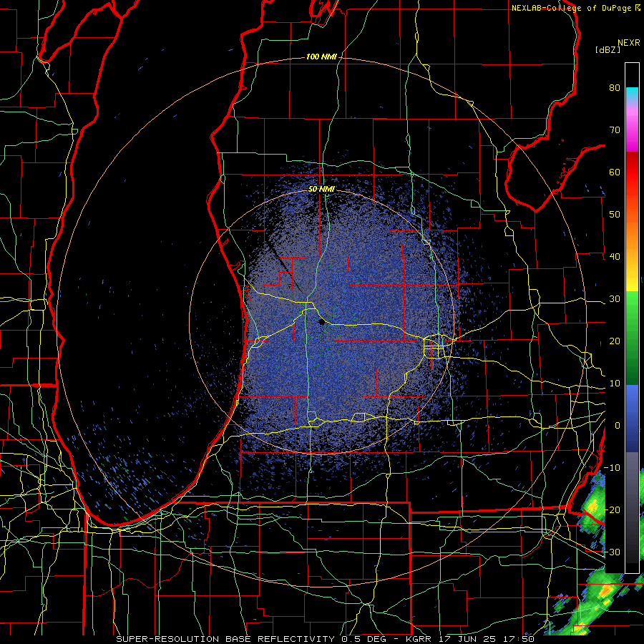Click the SUPER-RESOLUTION BASE REFLECTIVITY caption
The height and width of the screenshot is (644, 644).
(225, 639)
